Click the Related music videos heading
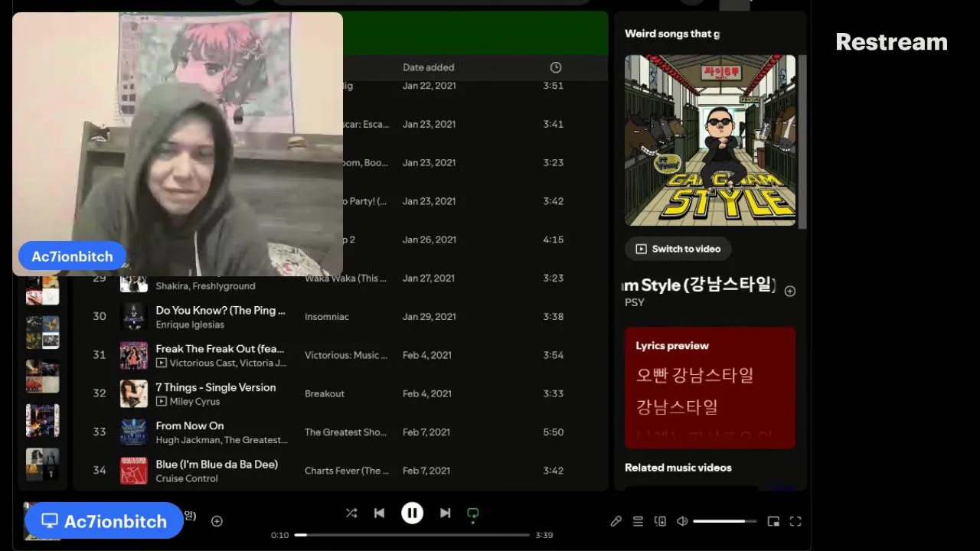 coord(678,468)
